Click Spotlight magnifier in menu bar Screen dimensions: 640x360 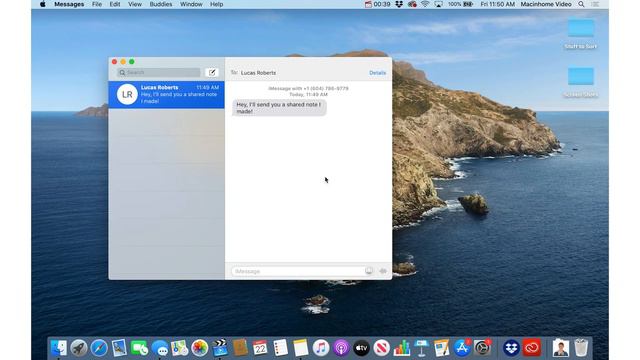click(x=581, y=4)
